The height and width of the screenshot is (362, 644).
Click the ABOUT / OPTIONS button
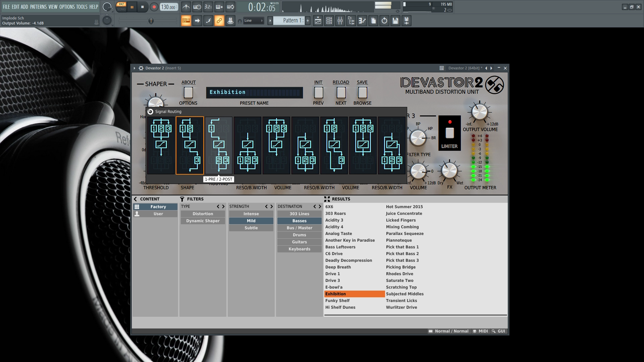click(x=189, y=93)
